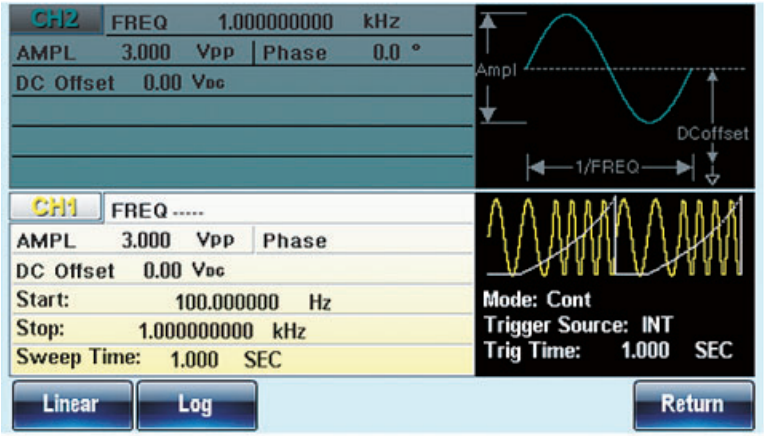Click the CH1 Phase field
The image size is (764, 436).
click(x=363, y=240)
